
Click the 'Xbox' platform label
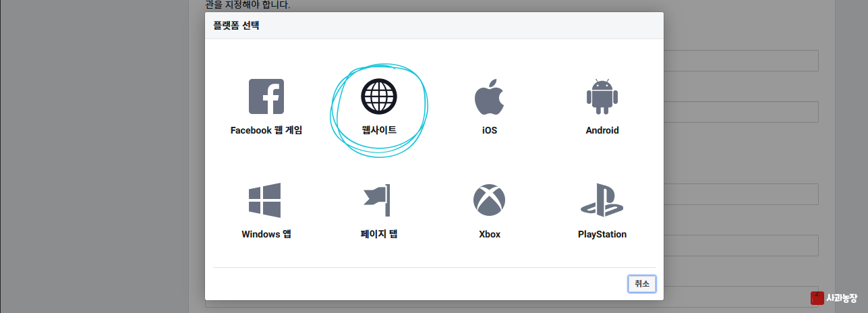click(490, 234)
